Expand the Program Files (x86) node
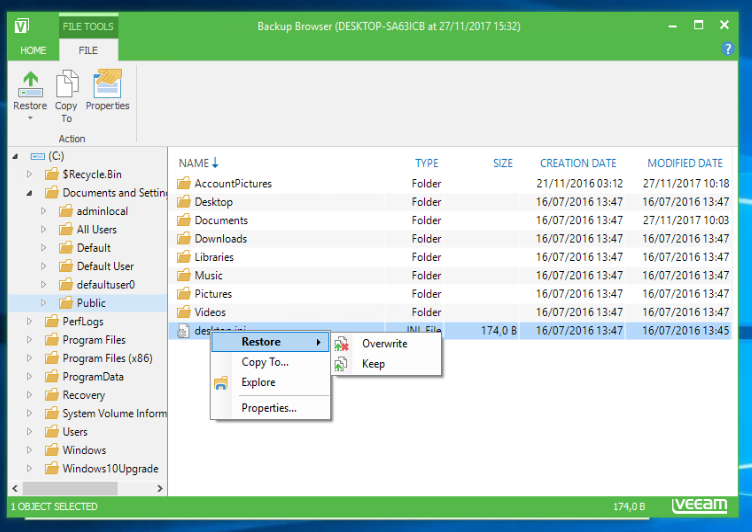Image resolution: width=752 pixels, height=532 pixels. tap(29, 358)
